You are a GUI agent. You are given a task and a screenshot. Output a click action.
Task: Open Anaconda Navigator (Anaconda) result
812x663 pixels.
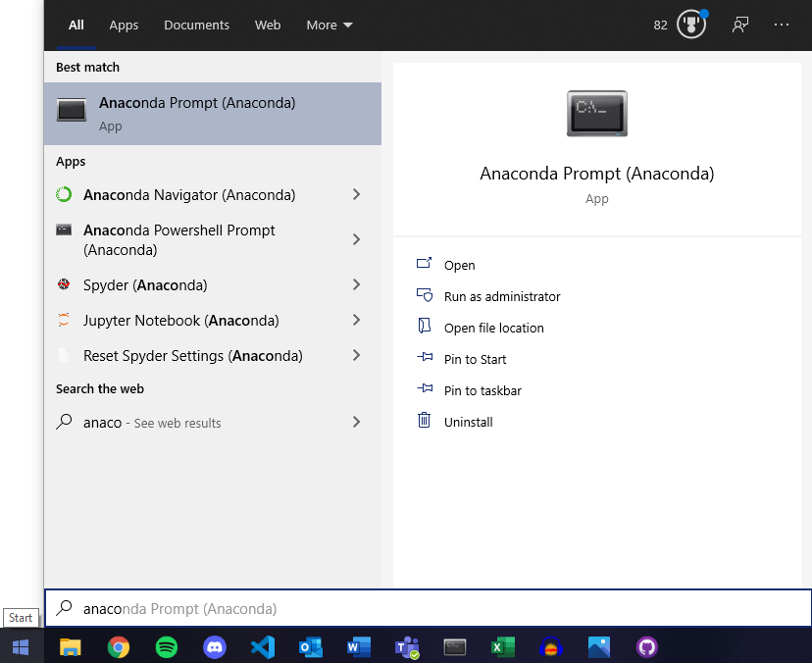213,195
